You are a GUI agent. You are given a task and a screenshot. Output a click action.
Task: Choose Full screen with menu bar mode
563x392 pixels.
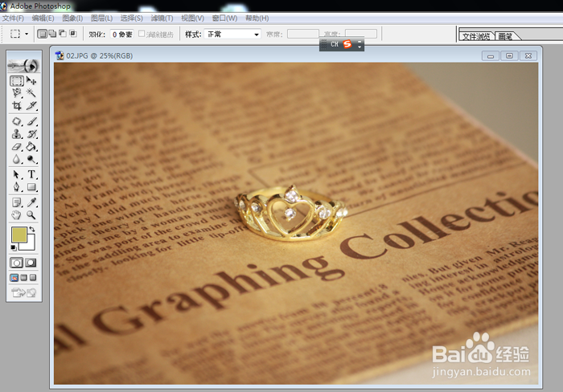[23, 278]
